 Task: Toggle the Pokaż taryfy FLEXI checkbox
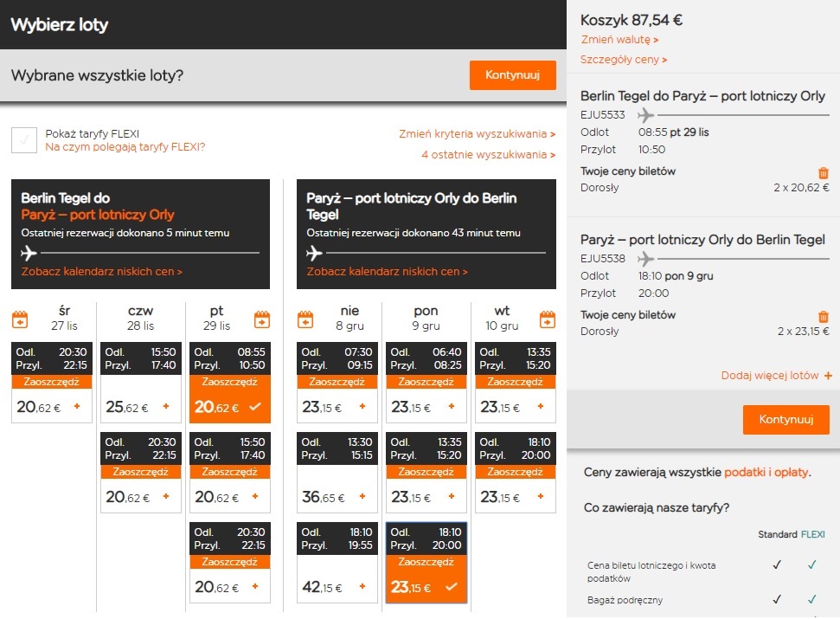click(24, 140)
